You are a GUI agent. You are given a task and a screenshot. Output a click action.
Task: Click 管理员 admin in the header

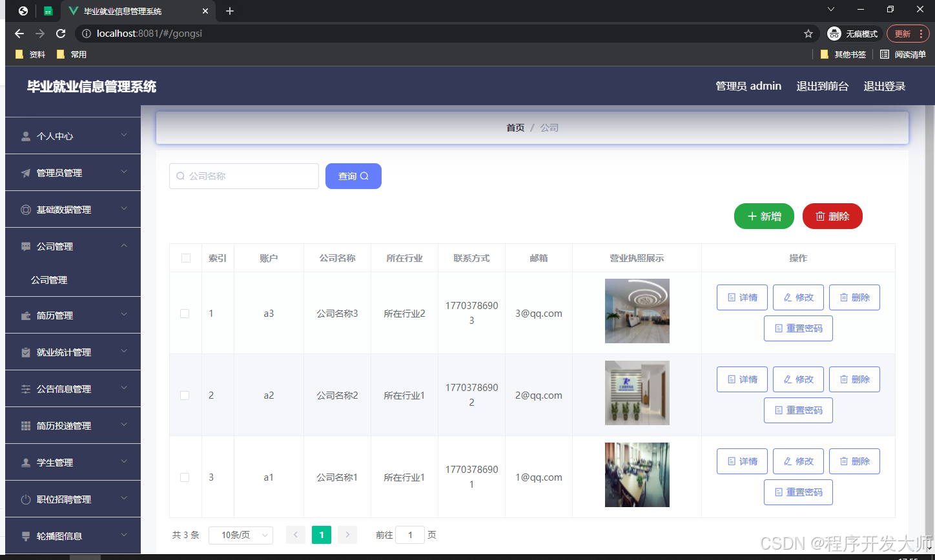[x=748, y=86]
